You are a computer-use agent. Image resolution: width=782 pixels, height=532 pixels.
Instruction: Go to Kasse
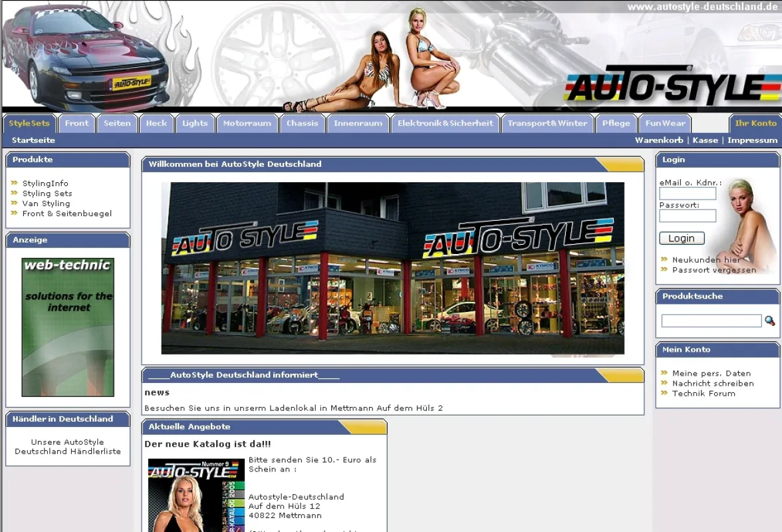click(705, 140)
